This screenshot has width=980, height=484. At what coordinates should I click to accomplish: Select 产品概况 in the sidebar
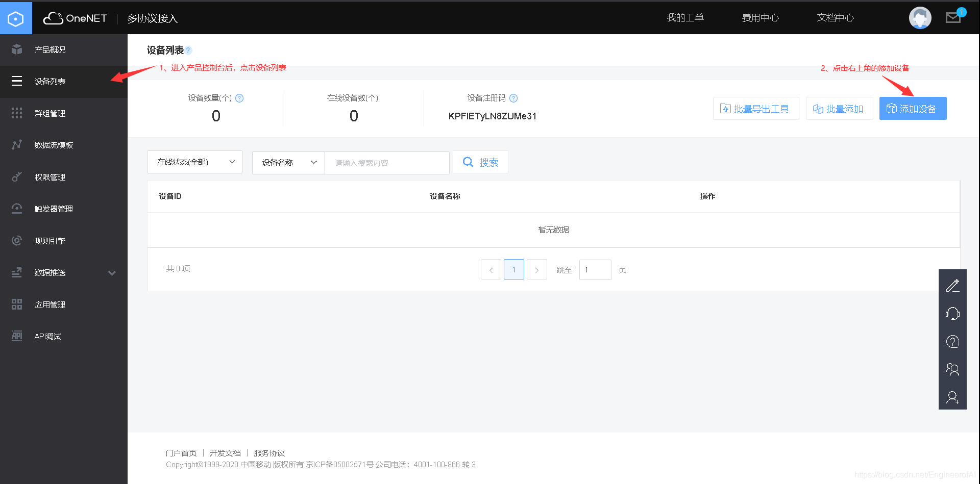[50, 49]
